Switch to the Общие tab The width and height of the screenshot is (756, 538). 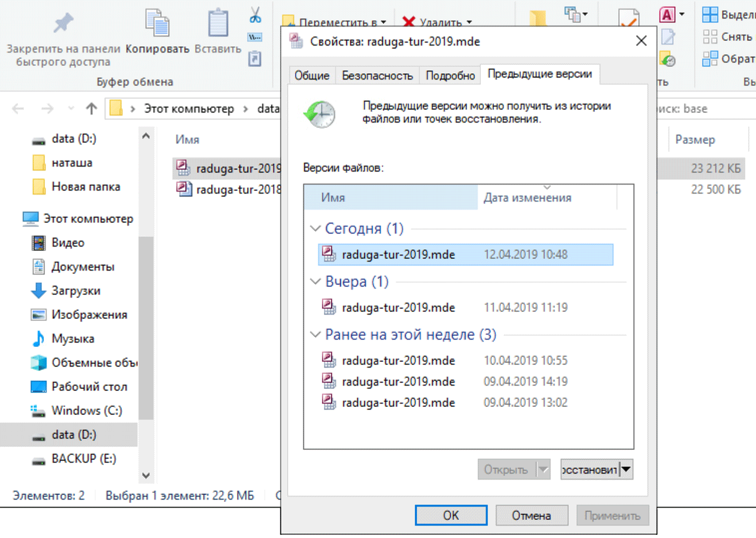coord(312,75)
